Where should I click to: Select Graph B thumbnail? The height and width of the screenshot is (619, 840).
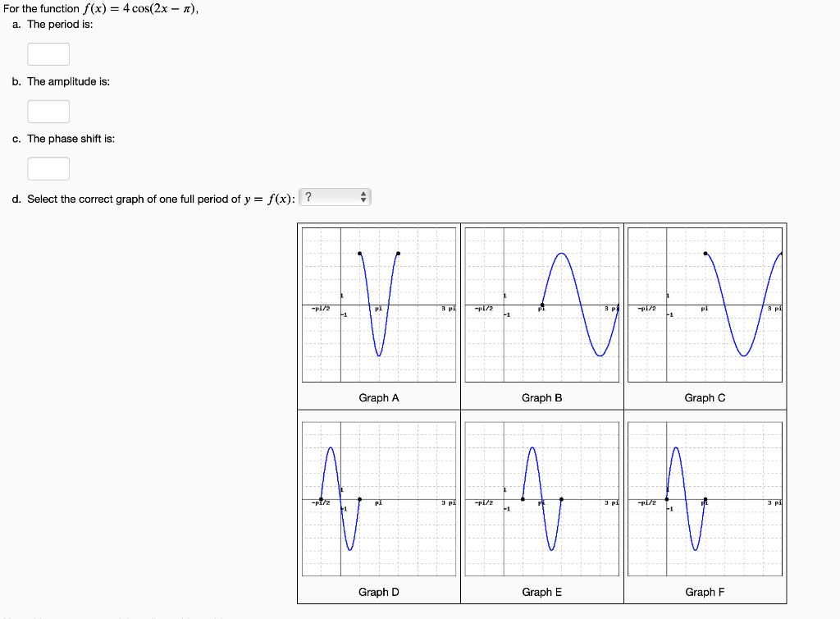[x=542, y=305]
